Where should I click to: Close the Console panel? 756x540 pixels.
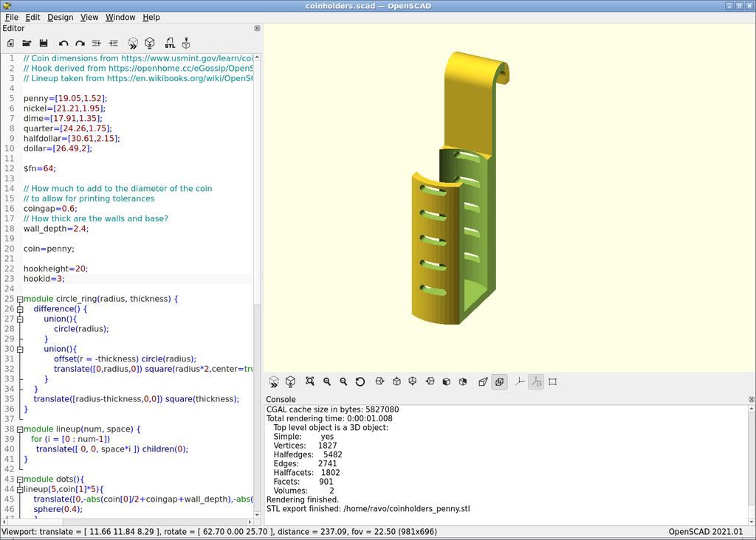(x=751, y=399)
